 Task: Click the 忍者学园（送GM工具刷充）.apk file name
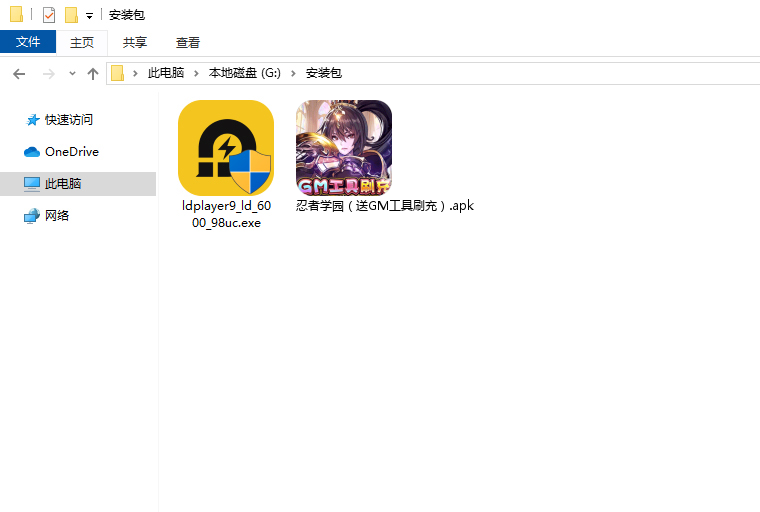coord(385,206)
